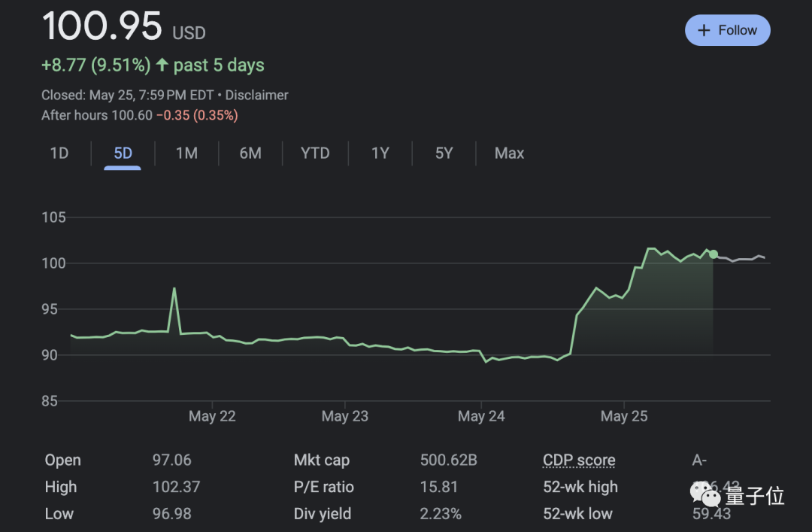Click the CDP score underlined label
The height and width of the screenshot is (532, 812).
click(579, 461)
